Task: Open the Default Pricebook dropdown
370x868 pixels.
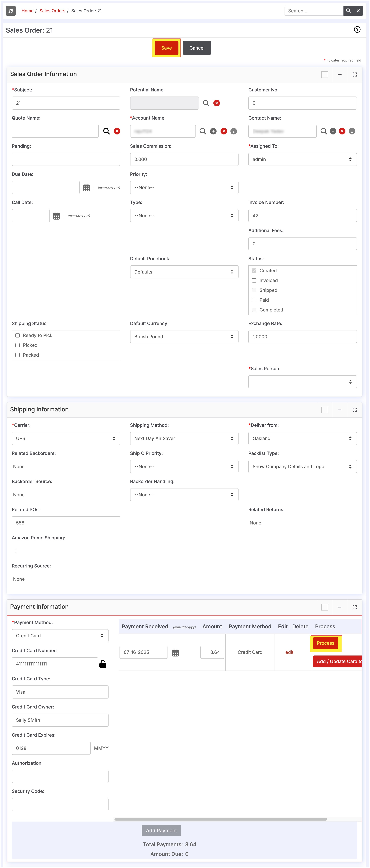Action: click(x=184, y=272)
